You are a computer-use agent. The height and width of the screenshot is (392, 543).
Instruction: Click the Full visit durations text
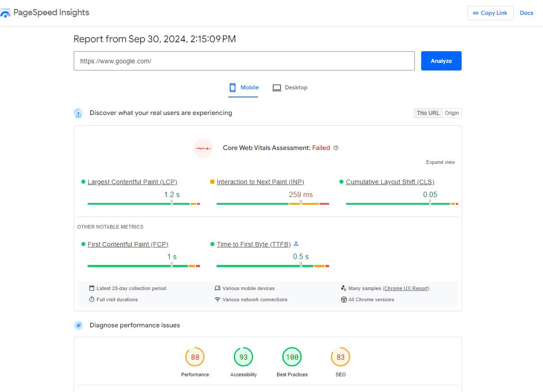click(117, 300)
